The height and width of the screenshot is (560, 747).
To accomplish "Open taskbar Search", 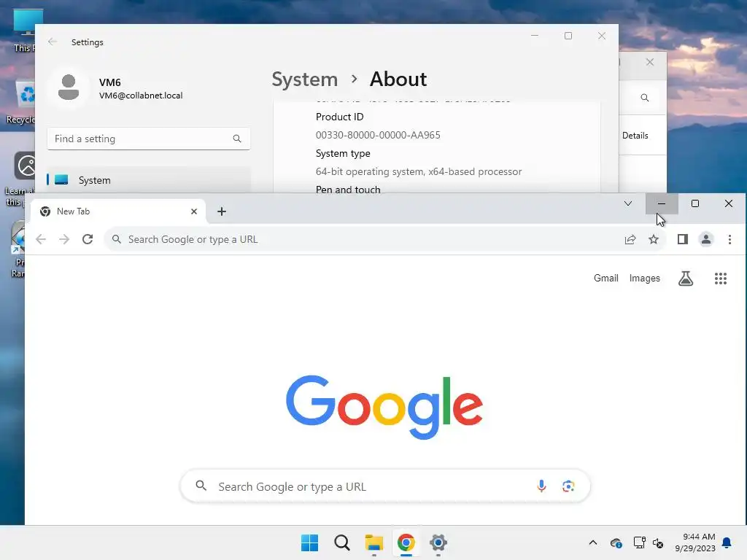I will coord(341,542).
